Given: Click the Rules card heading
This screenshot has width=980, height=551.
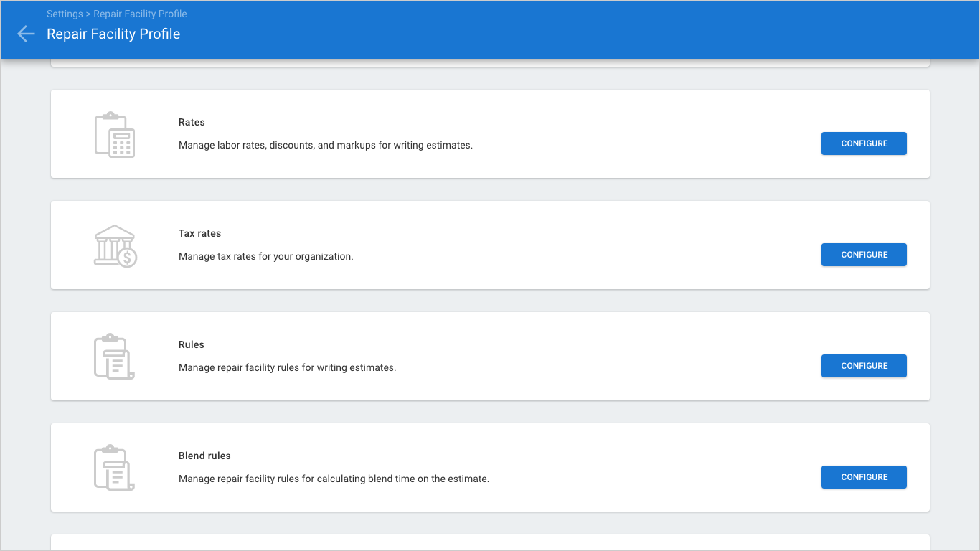Looking at the screenshot, I should [192, 344].
